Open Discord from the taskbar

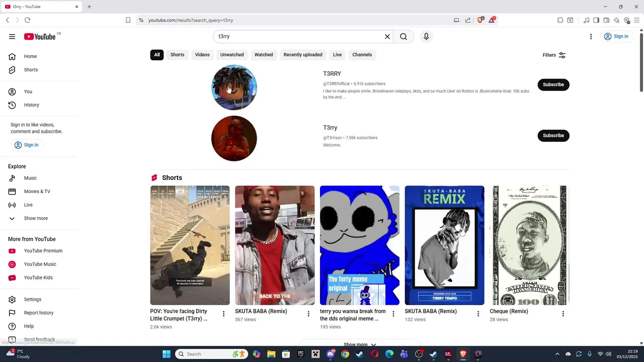331,354
